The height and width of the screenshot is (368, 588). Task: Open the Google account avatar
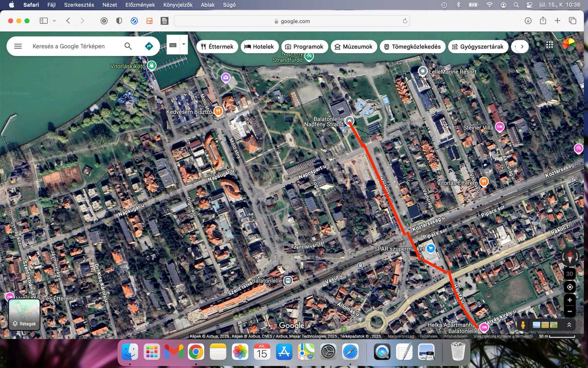point(569,45)
